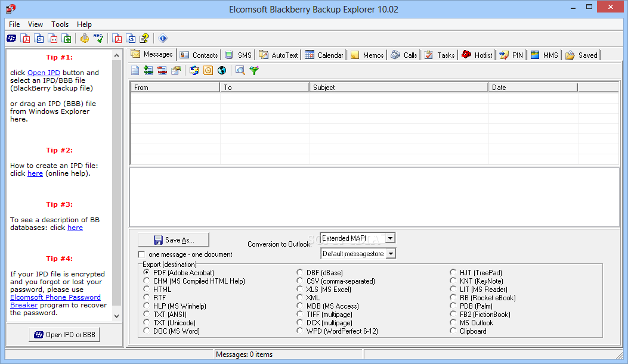Image resolution: width=628 pixels, height=364 pixels.
Task: Click the PDF icon right of the ABC check icon
Action: [x=117, y=38]
